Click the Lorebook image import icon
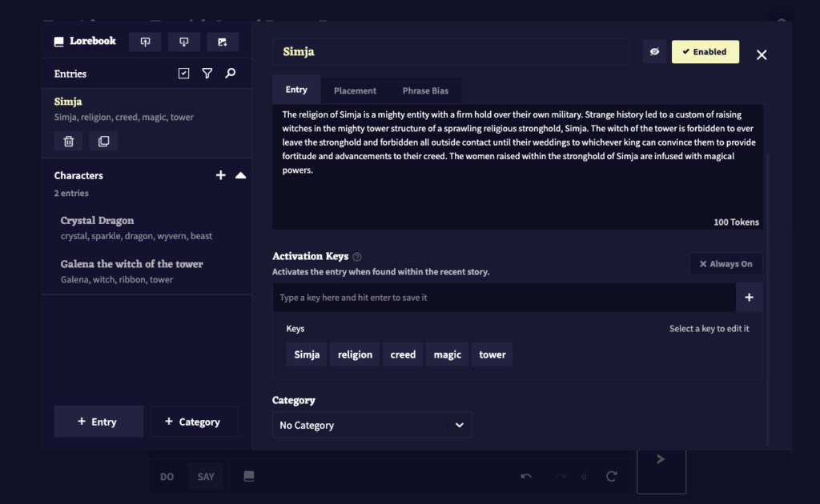Screen dimensions: 820x504 click(x=222, y=42)
